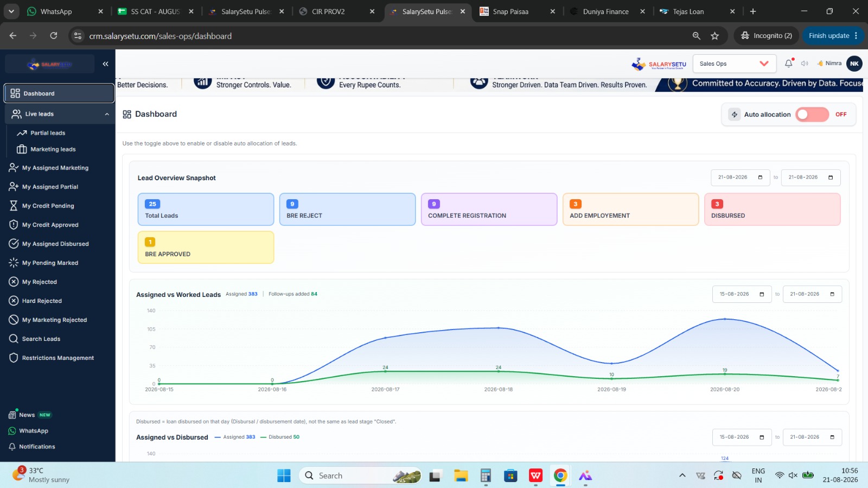The image size is (868, 488).
Task: Click My Credit Approved shield icon
Action: click(14, 225)
